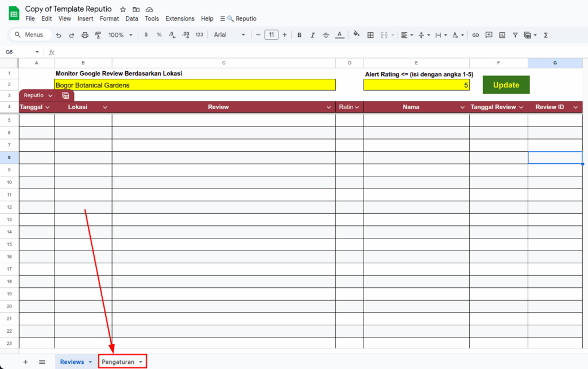Viewport: 588px width, 369px height.
Task: Open the Arial font dropdown
Action: [x=229, y=35]
